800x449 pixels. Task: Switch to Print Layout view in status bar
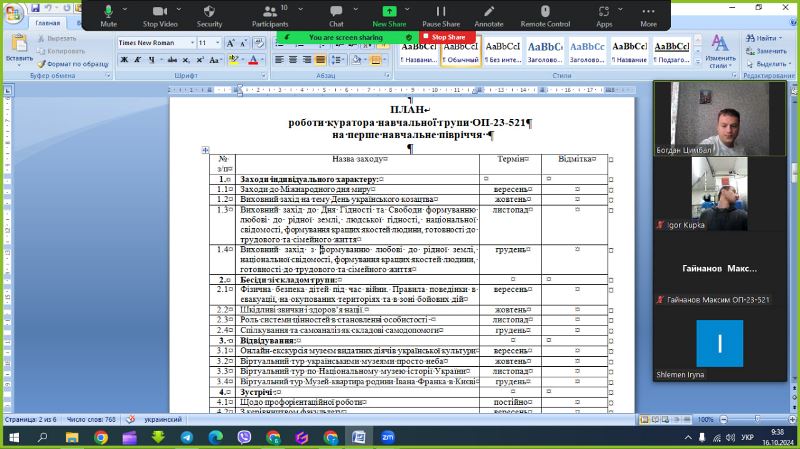point(645,419)
